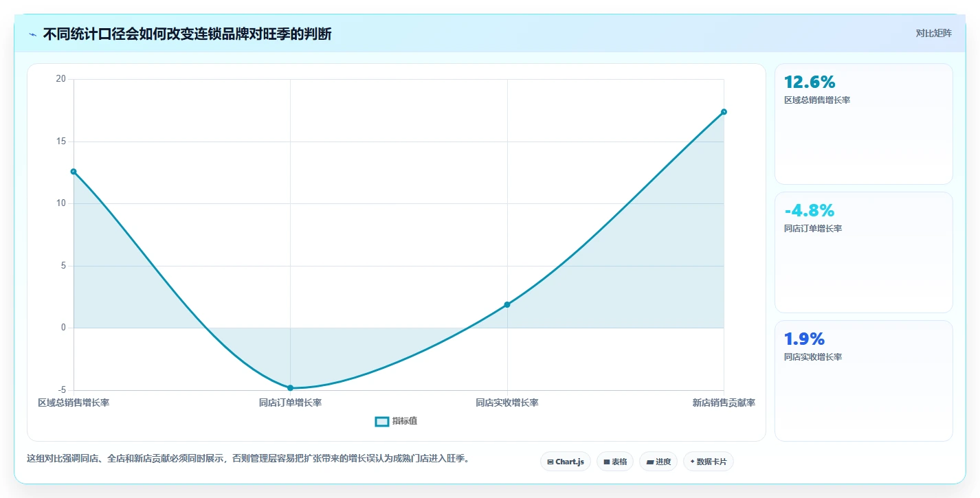The image size is (980, 498).
Task: Click x-axis label 同店订单增长率
Action: 290,403
